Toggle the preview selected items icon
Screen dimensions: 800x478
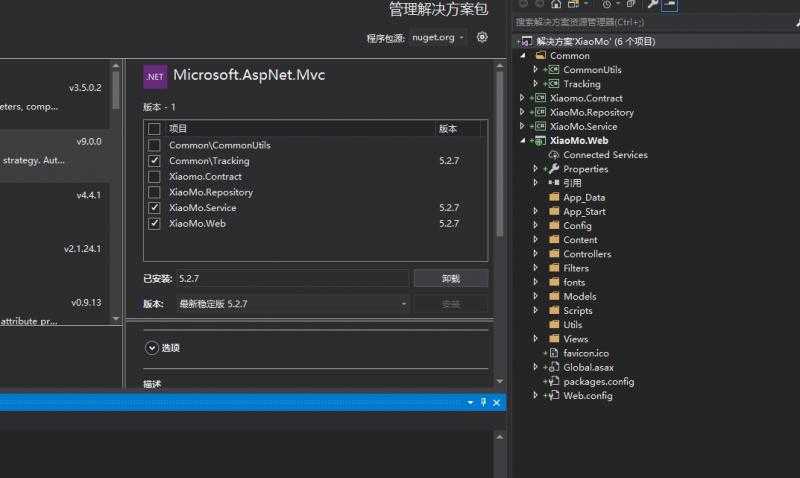click(670, 5)
